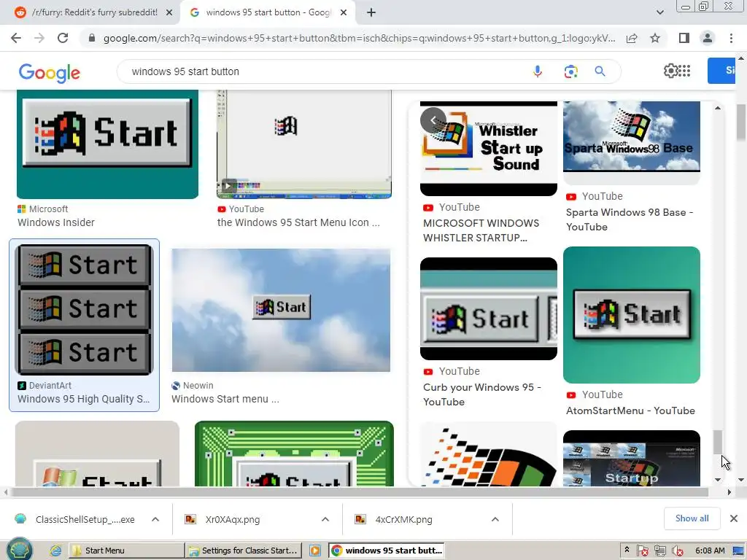Click the Classic Shell start orb
This screenshot has height=560, width=747.
19,549
